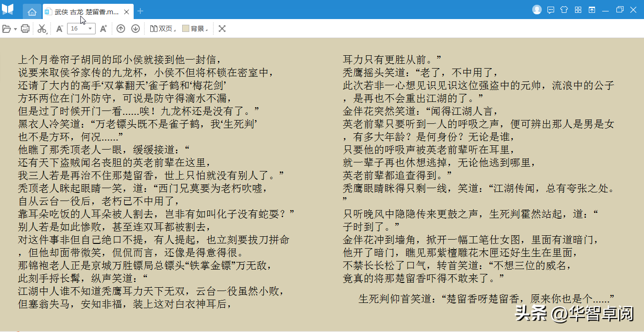Close the 武侠 古龙 楚留香 tab

click(x=126, y=11)
